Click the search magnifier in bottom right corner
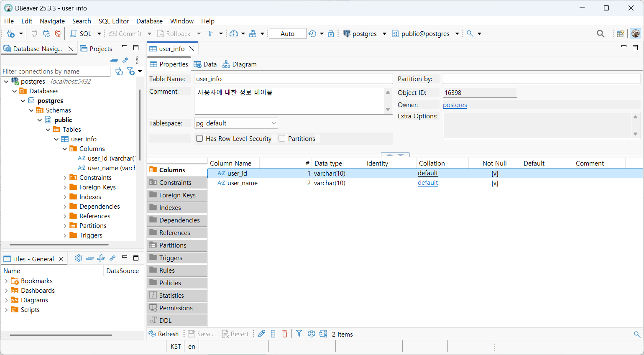644x355 pixels. (637, 334)
